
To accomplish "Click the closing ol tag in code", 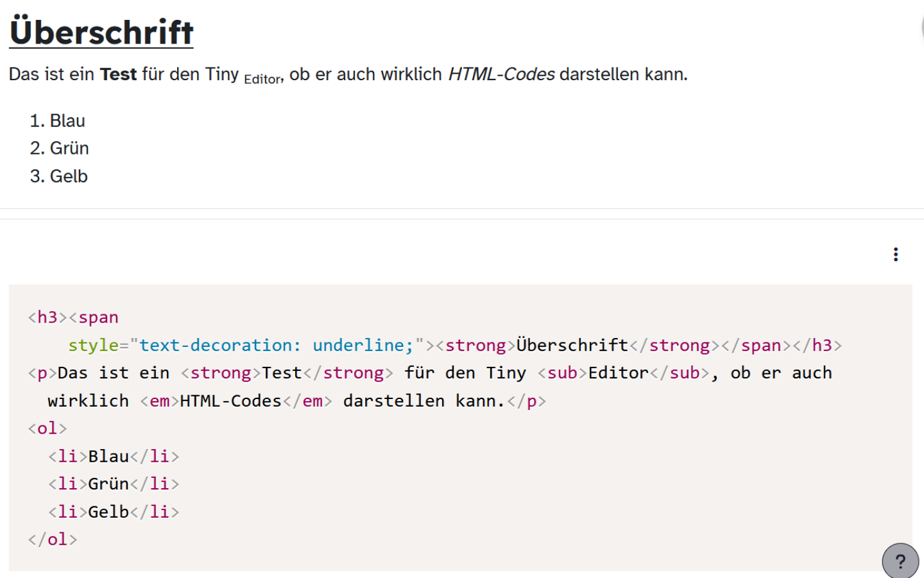I will tap(51, 539).
